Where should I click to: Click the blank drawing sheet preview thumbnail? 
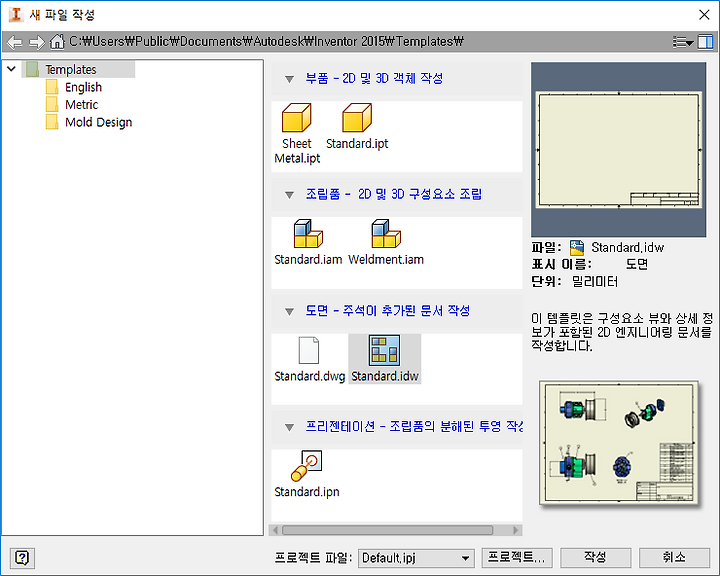pos(619,149)
